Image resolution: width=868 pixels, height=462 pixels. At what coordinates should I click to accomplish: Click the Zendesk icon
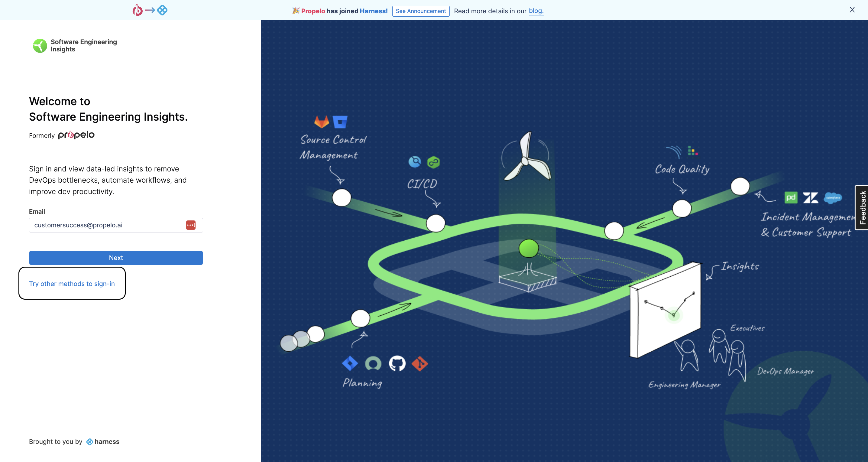pyautogui.click(x=810, y=198)
